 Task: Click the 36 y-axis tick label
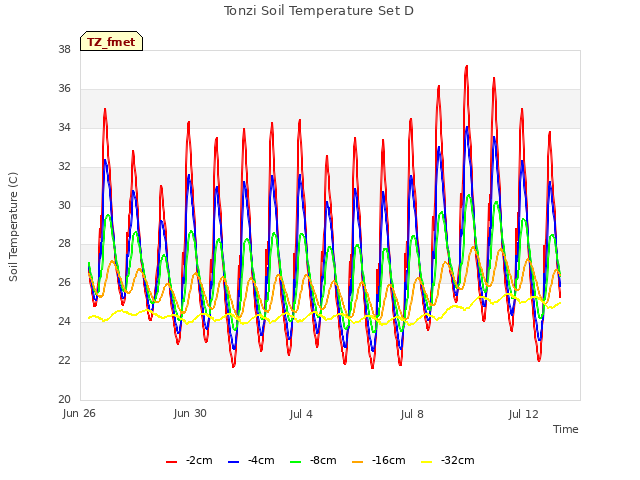click(x=64, y=89)
